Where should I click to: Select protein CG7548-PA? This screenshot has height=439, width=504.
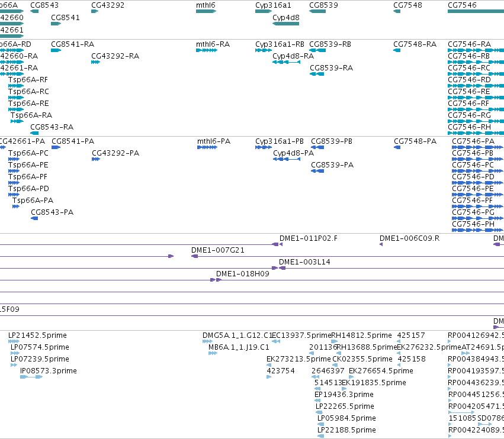coord(415,141)
